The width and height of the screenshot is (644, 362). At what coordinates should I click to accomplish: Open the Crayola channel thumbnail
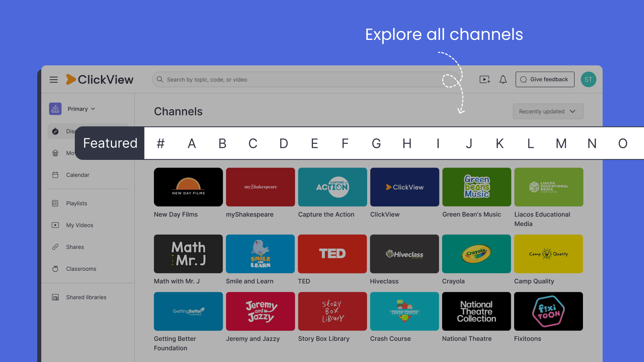click(476, 254)
